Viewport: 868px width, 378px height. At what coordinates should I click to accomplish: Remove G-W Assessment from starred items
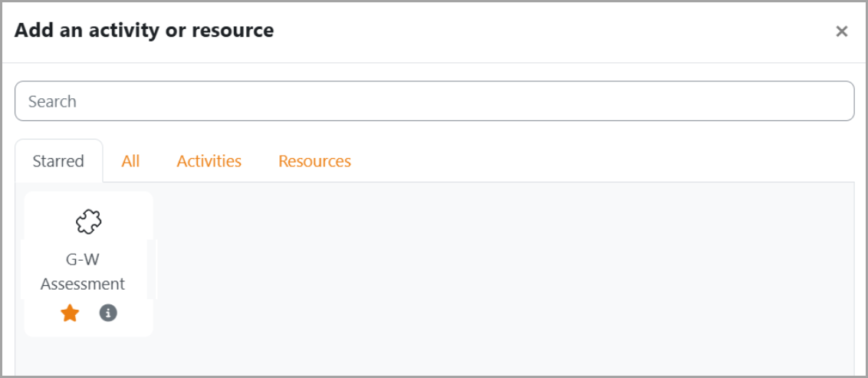pyautogui.click(x=70, y=313)
